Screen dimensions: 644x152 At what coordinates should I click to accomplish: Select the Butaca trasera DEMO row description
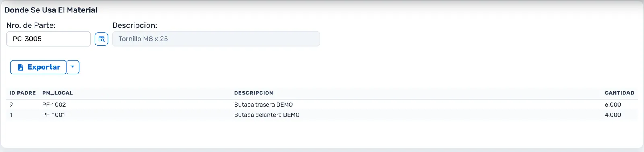click(x=263, y=105)
